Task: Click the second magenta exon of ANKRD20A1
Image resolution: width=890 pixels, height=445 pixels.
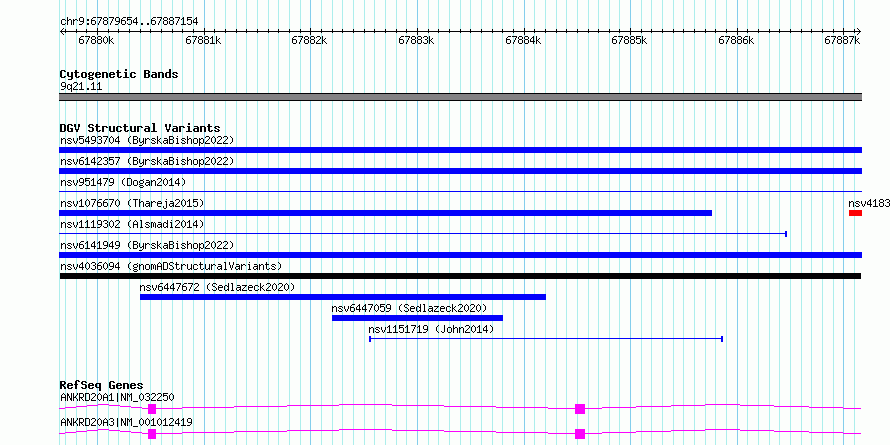Action: [x=580, y=409]
